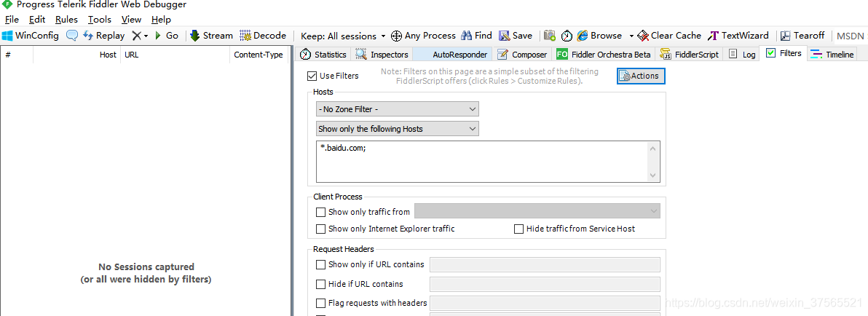Click the Flag requests with headers field
Screen dimensions: 868x316
click(x=545, y=304)
